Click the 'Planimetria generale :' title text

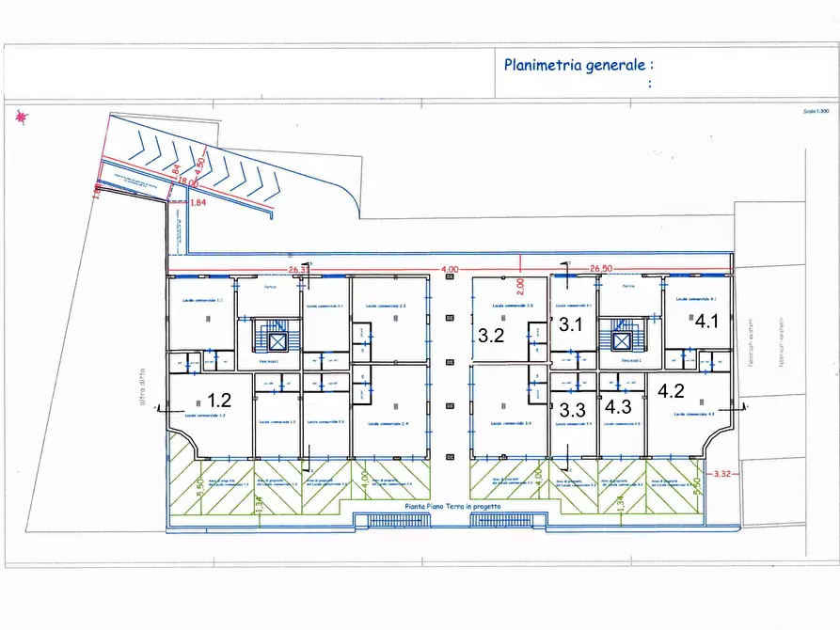click(578, 65)
